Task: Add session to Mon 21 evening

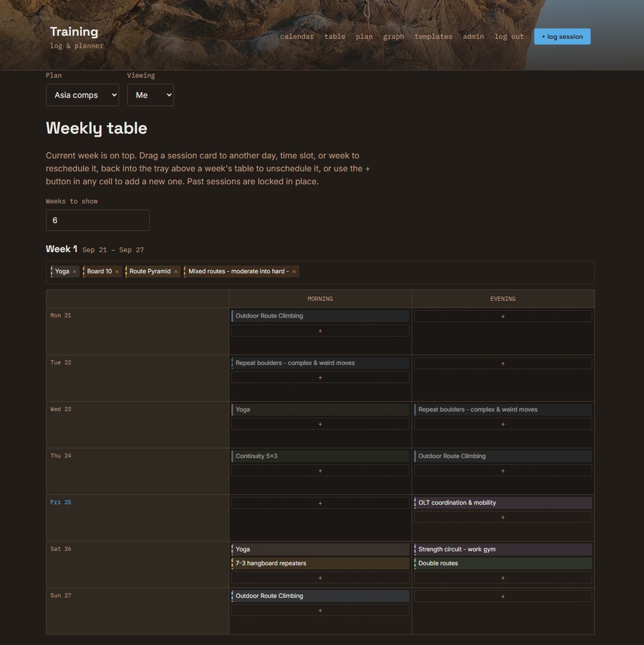Action: coord(503,316)
